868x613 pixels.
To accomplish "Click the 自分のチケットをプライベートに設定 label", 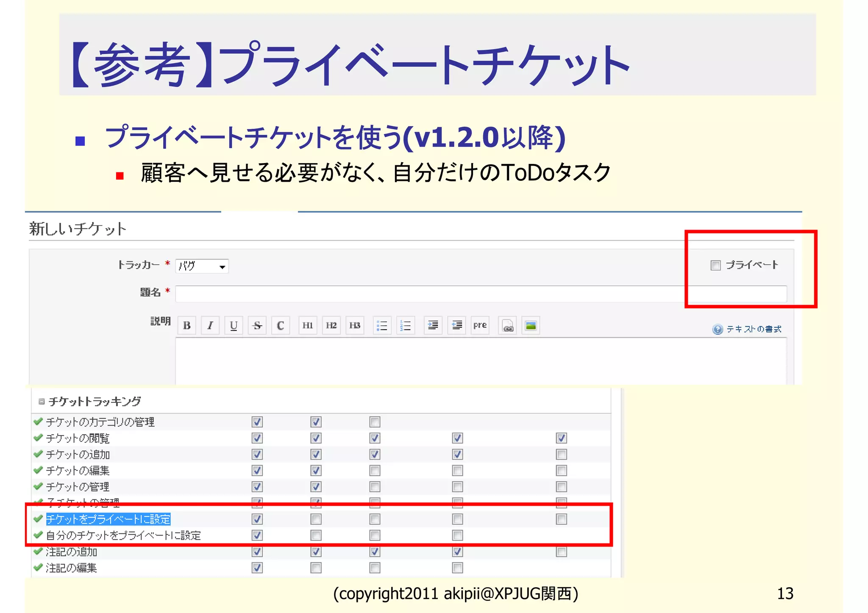I will 123,535.
